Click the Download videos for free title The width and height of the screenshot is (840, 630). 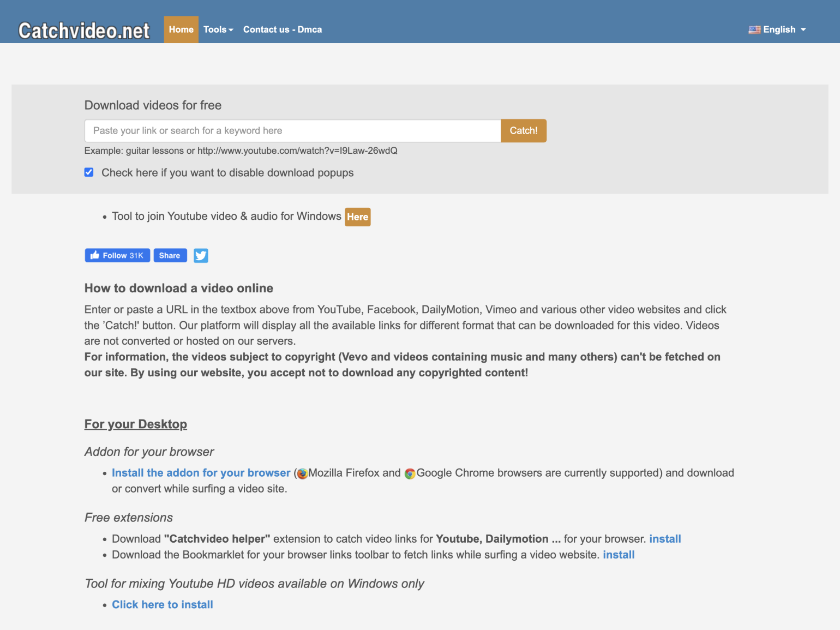click(153, 105)
